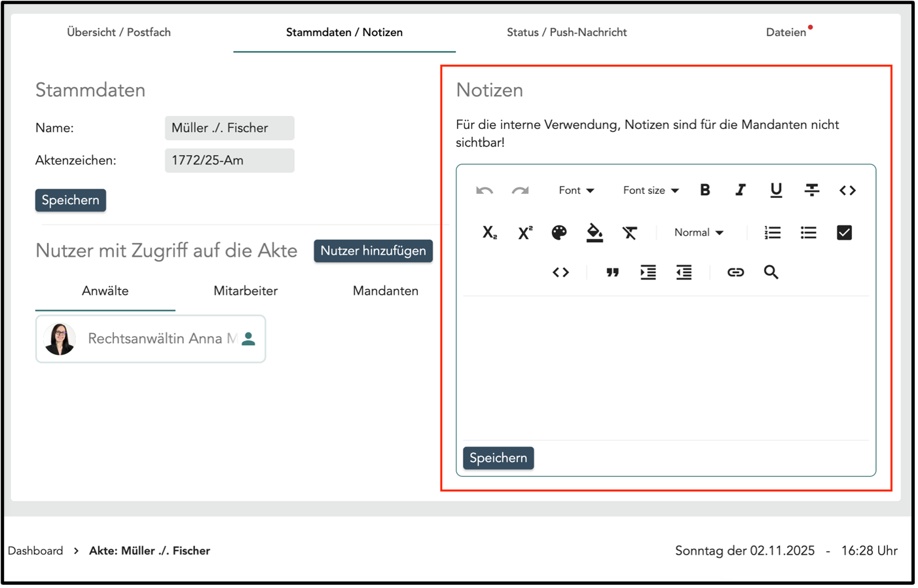Image resolution: width=918 pixels, height=588 pixels.
Task: Select the superscript icon
Action: 525,232
